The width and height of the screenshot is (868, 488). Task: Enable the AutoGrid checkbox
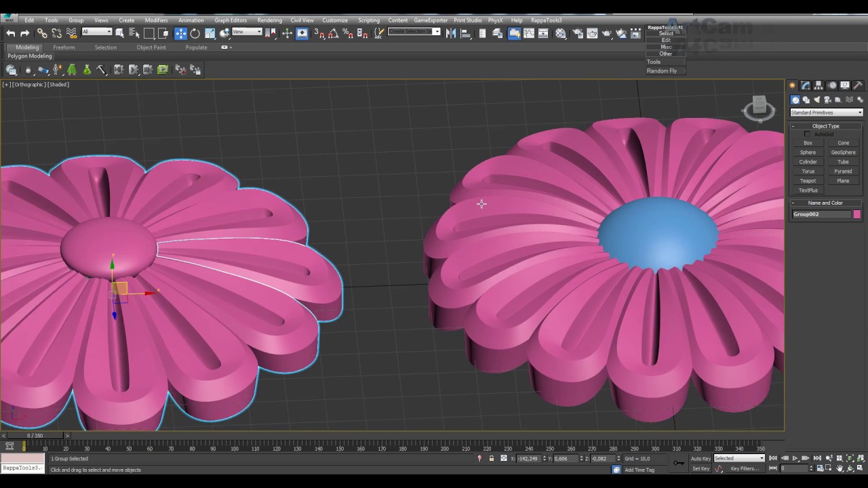[x=807, y=134]
